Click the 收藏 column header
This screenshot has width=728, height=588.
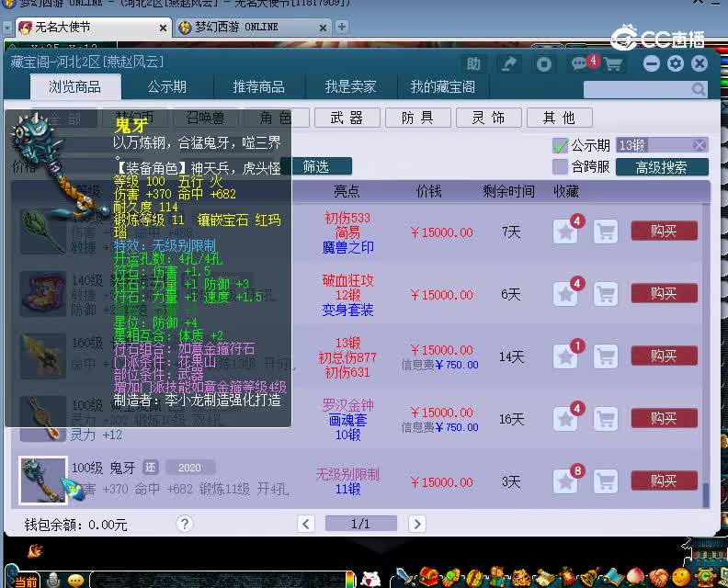[566, 191]
